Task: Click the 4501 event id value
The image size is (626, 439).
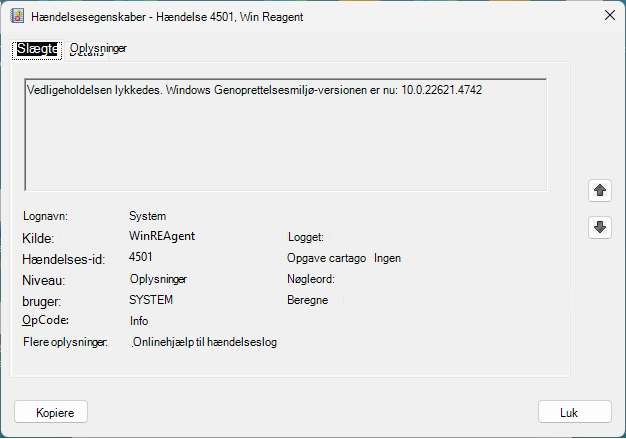Action: (x=141, y=257)
